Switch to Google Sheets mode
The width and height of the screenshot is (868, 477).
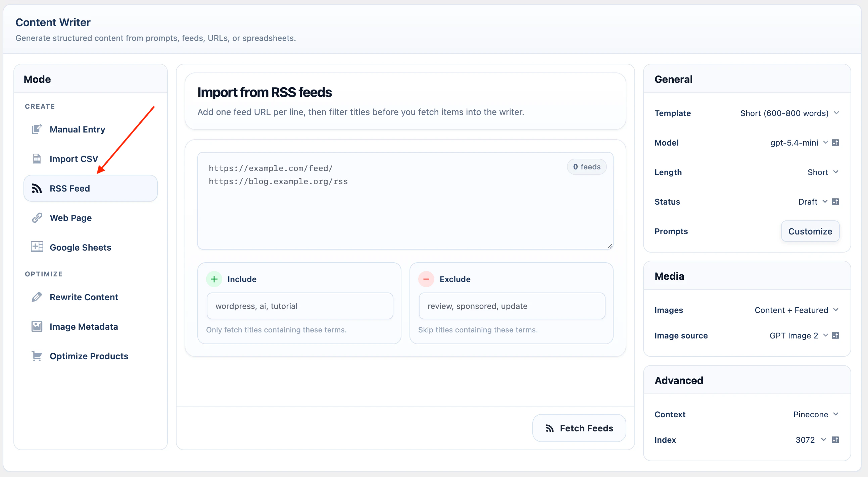(x=90, y=247)
